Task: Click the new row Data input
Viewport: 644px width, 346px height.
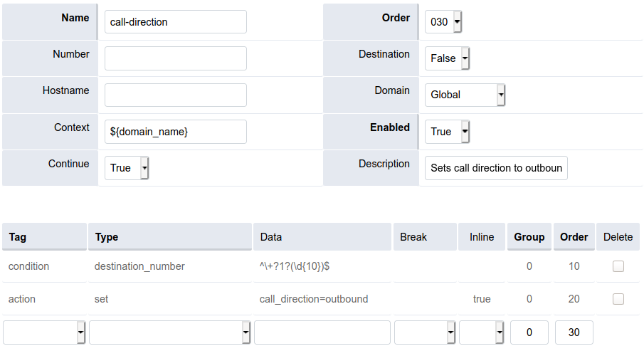Action: tap(322, 332)
